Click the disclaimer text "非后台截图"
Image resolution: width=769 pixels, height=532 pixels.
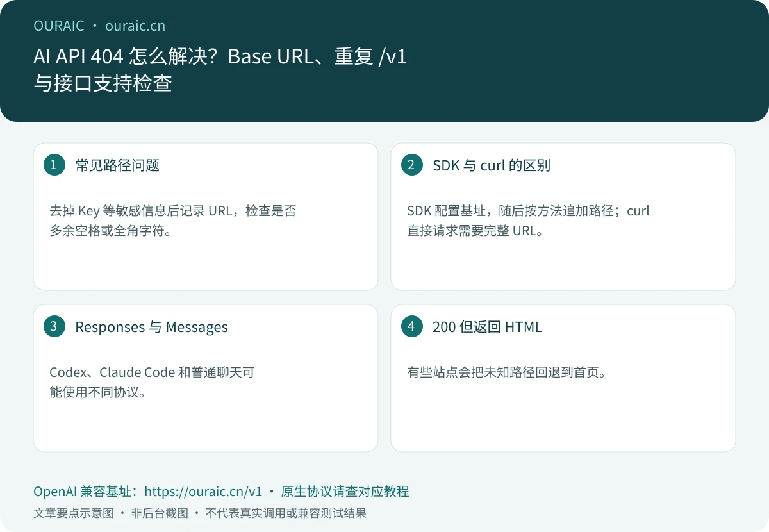(160, 513)
